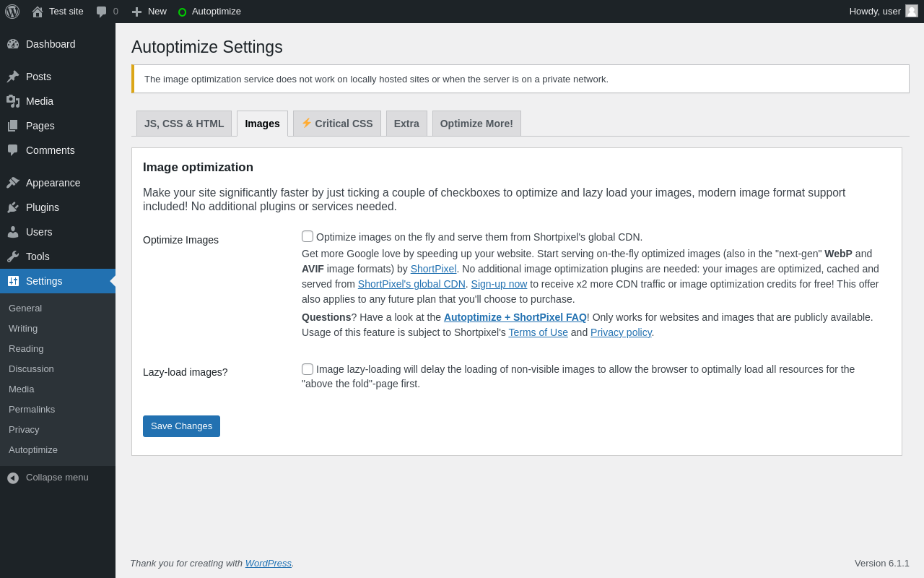Click the Autoptimize status circle icon
924x578 pixels.
click(182, 12)
